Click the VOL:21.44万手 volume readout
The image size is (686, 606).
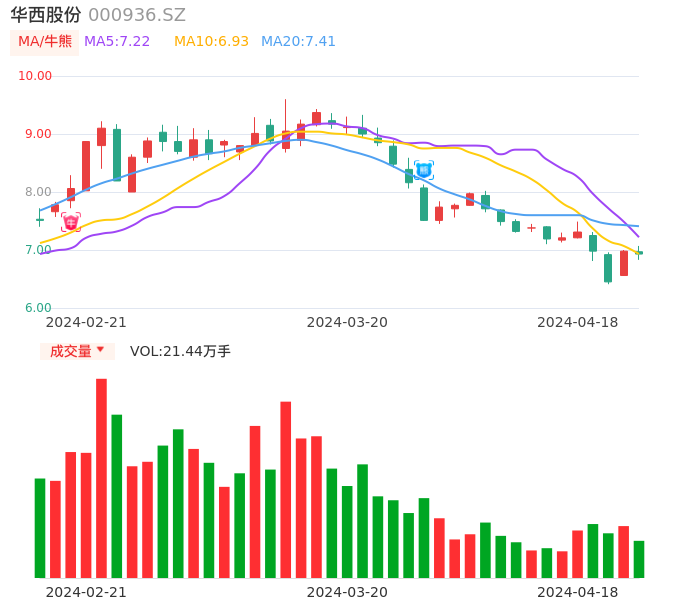[180, 351]
